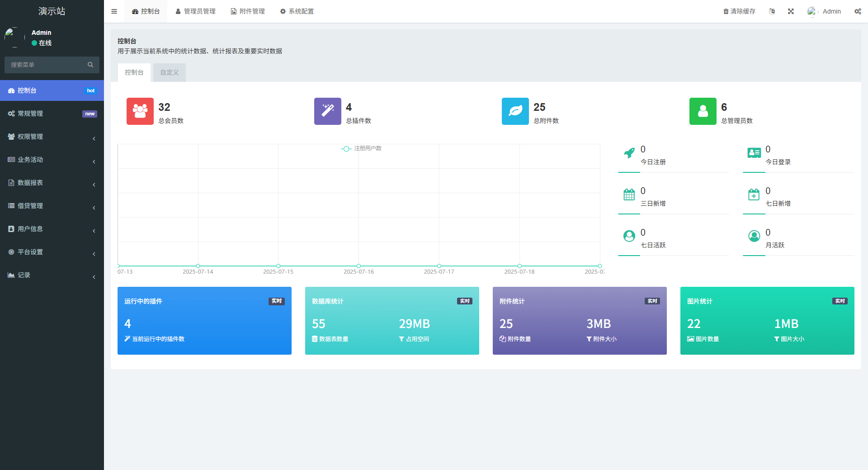Click 清除缓存 to clear the cache
This screenshot has width=868, height=470.
pos(739,11)
